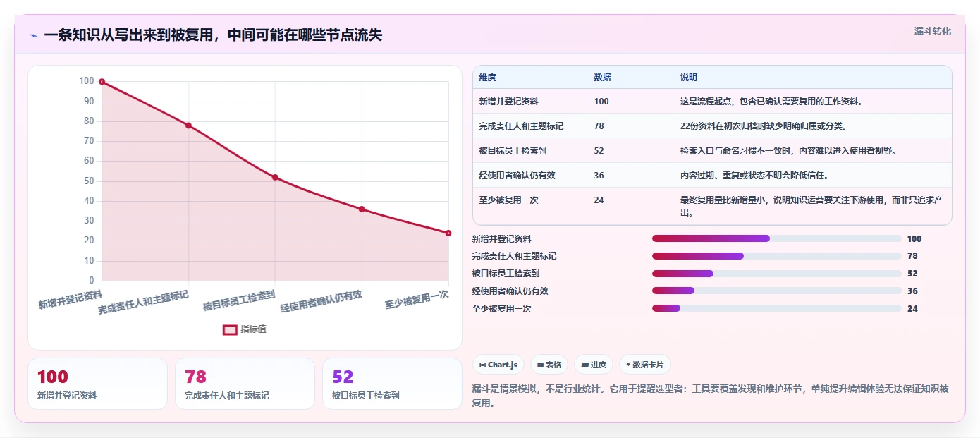Click the x-axis label 至少被复用一次
Image resolution: width=980 pixels, height=438 pixels.
pos(417,300)
